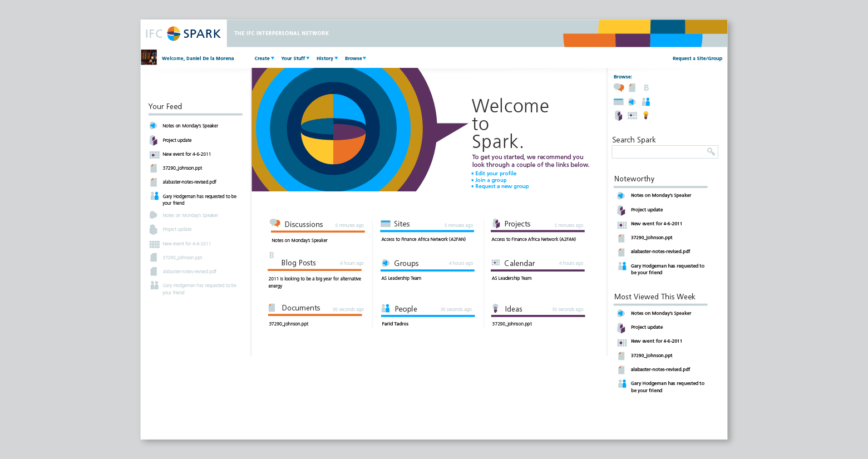Open AS Leadership Team under Groups
This screenshot has height=459, width=868.
pos(401,278)
